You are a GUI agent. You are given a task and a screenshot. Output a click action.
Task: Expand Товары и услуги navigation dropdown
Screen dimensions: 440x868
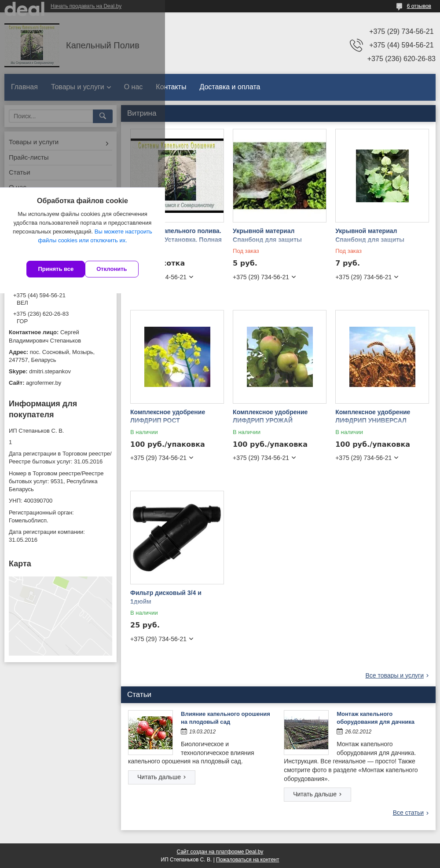81,87
